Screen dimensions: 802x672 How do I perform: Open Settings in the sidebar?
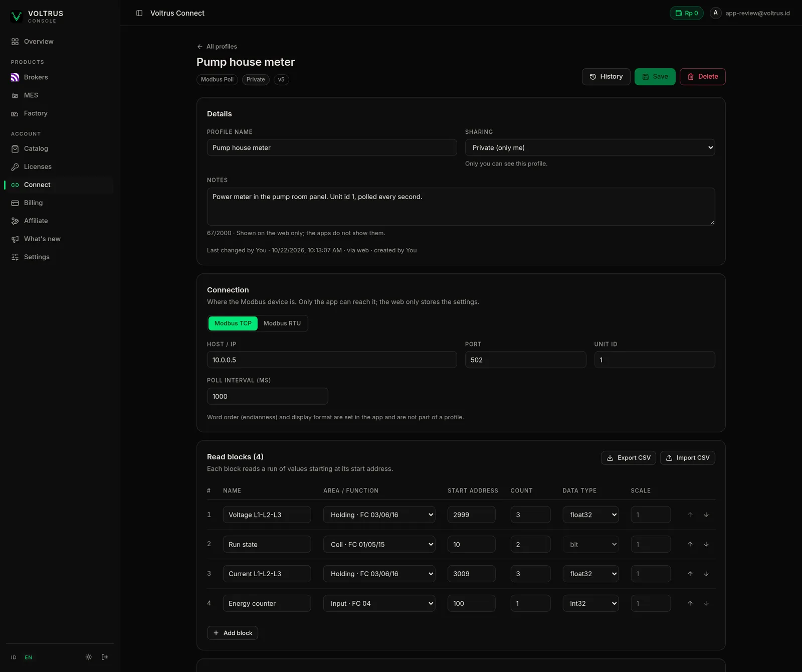60,257
